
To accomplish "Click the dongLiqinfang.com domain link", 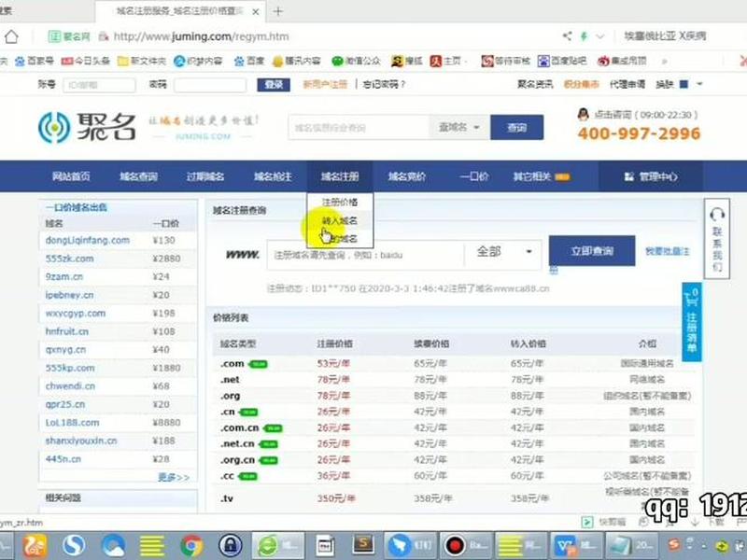I will [x=88, y=240].
